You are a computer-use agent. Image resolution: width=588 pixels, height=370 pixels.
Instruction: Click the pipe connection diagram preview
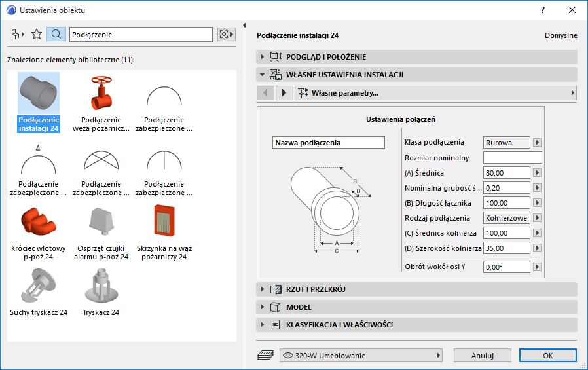[330, 210]
